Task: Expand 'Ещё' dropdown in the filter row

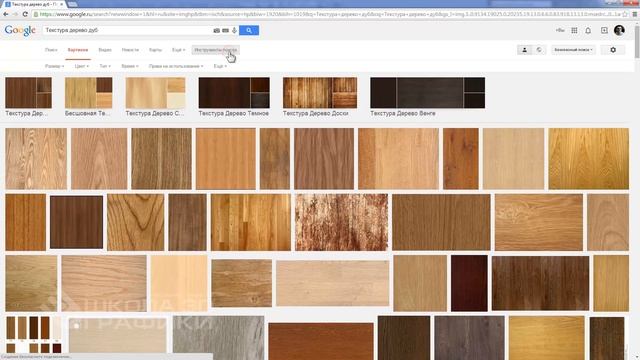Action: pos(220,66)
